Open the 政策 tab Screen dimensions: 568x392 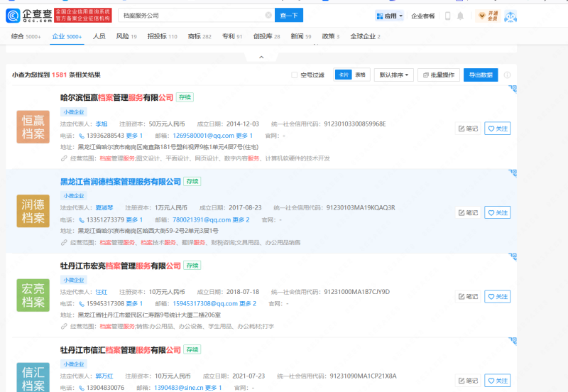click(x=331, y=36)
